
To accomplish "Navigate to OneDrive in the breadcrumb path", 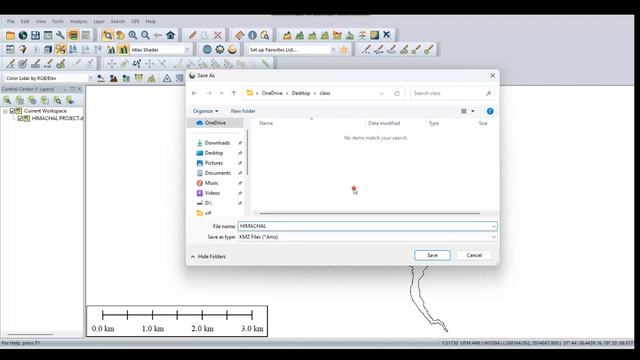I will (272, 93).
